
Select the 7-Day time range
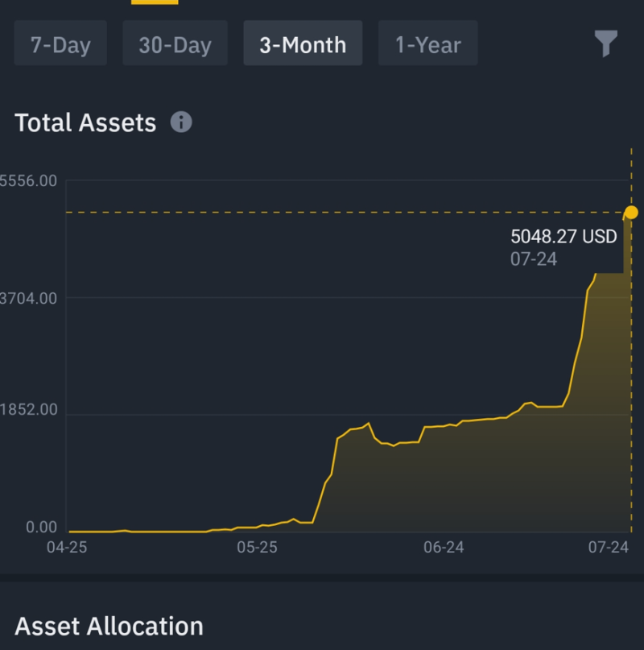60,43
